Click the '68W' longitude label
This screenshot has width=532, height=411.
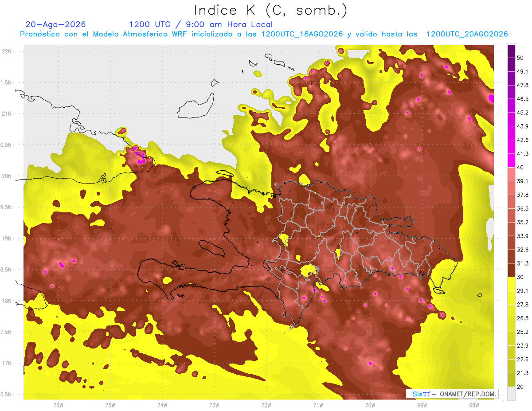pos(474,405)
